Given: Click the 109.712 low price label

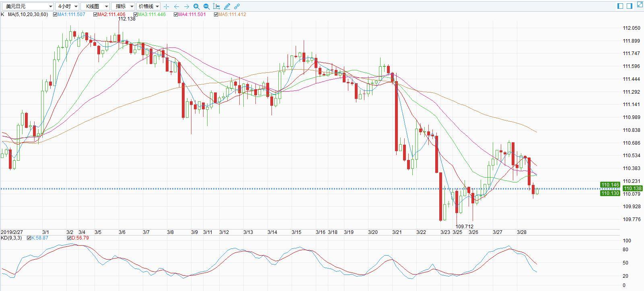Looking at the screenshot, I should pyautogui.click(x=465, y=227).
